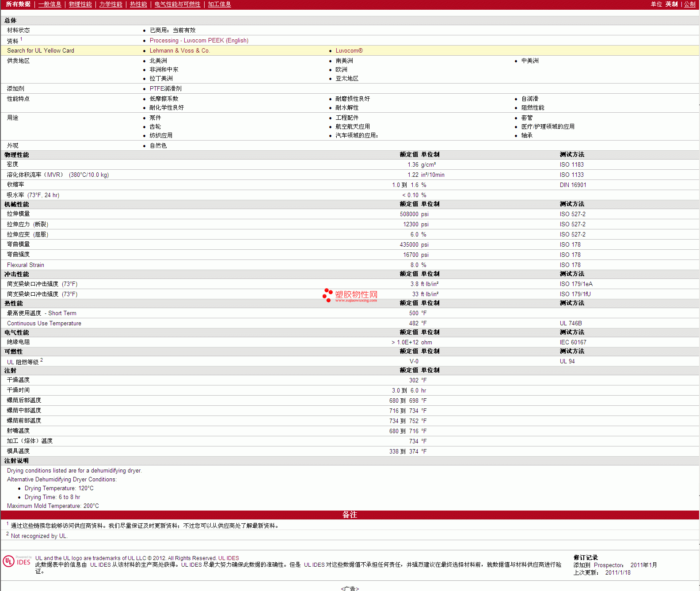The height and width of the screenshot is (591, 700).
Task: Open the 所有数据 tab
Action: point(18,4)
